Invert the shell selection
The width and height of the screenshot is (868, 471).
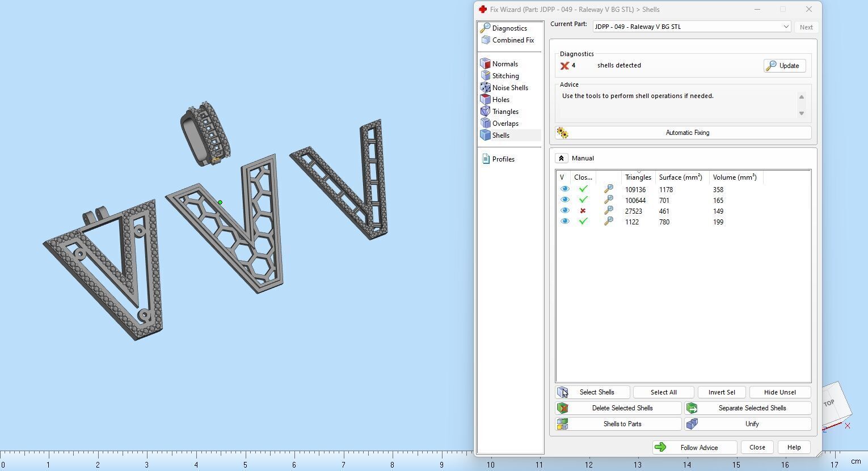click(722, 392)
